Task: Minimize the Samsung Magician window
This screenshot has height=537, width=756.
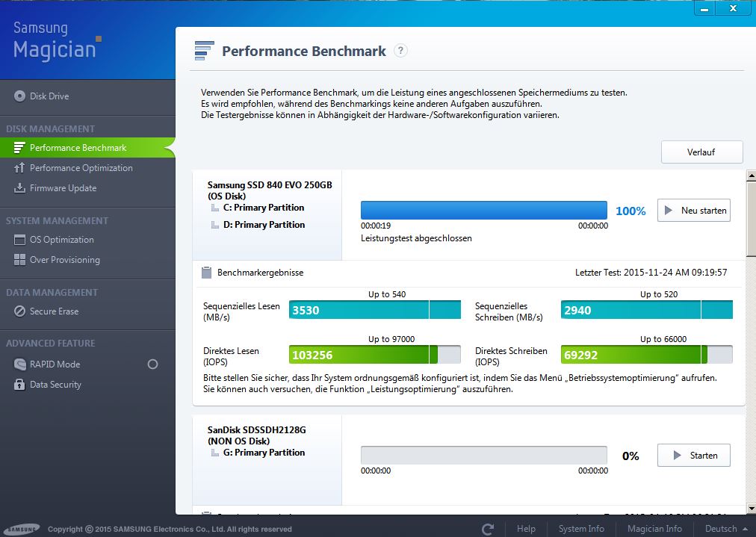Action: tap(704, 8)
